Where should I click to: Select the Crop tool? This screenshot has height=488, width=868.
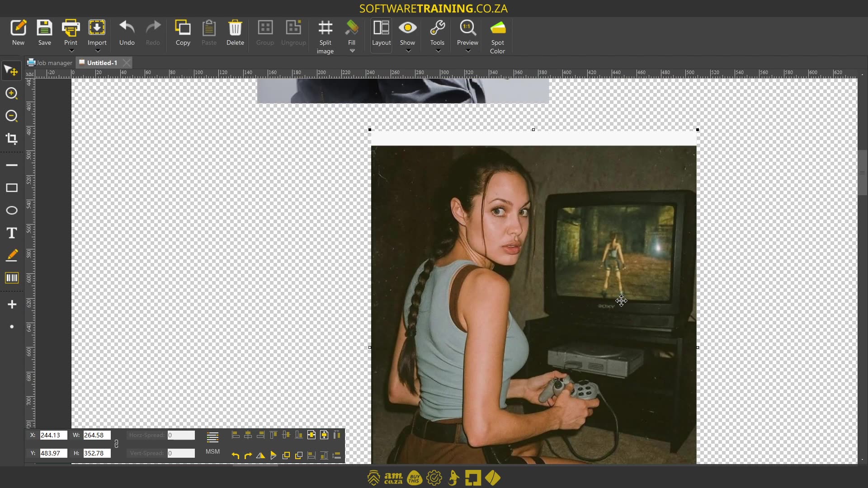pos(11,139)
